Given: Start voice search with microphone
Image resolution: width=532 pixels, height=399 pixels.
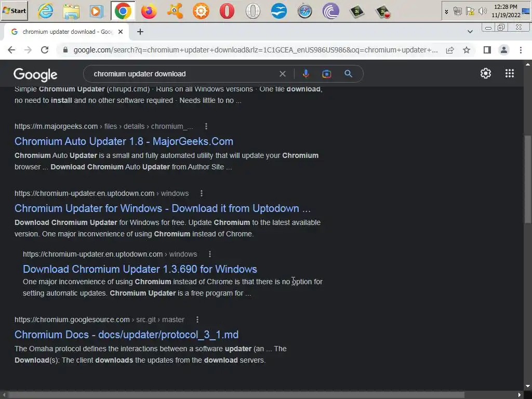Looking at the screenshot, I should click(305, 74).
